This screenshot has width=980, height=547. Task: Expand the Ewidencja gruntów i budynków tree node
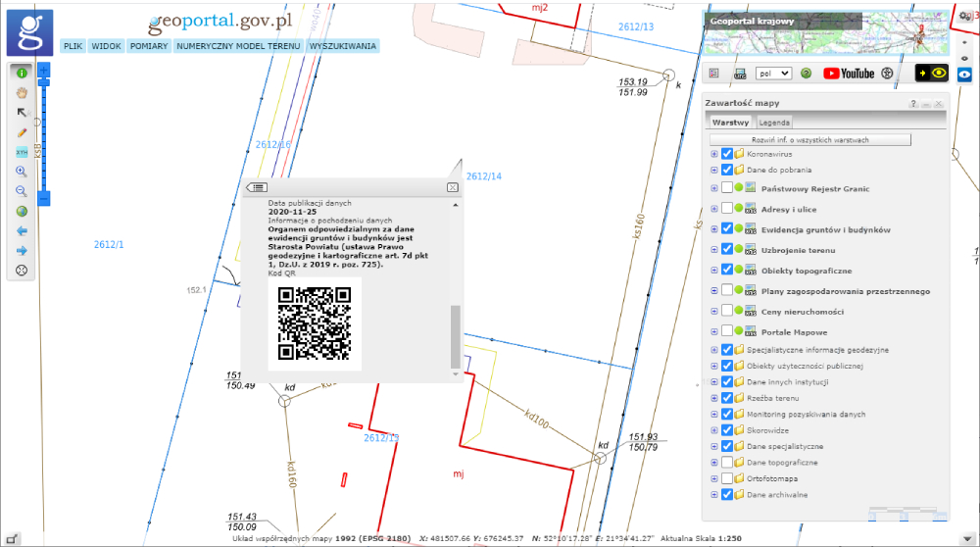[713, 229]
